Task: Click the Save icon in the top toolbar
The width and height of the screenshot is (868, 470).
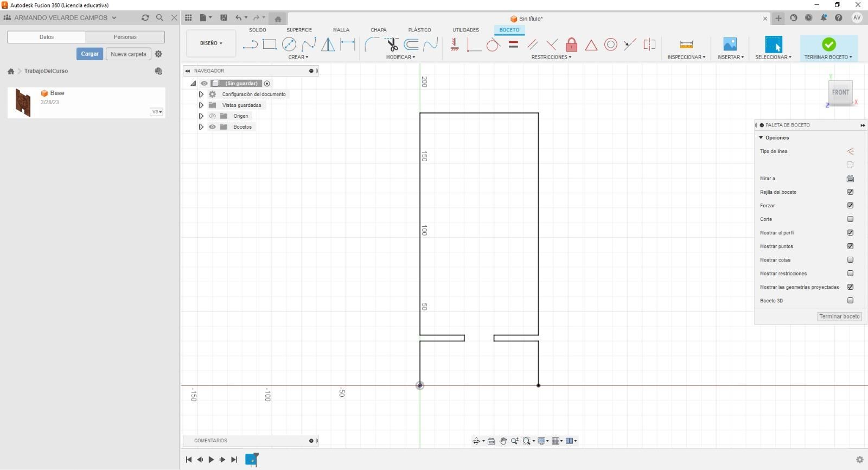Action: (224, 18)
